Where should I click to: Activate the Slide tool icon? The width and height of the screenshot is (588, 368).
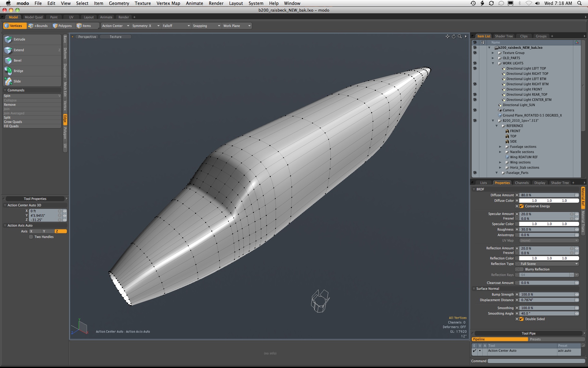[x=8, y=82]
